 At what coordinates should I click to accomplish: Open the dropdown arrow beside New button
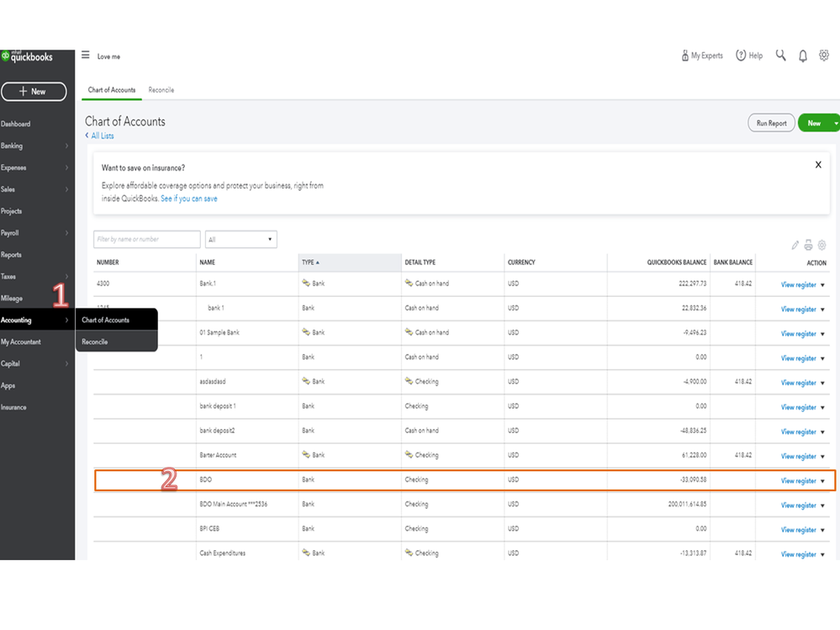coord(836,124)
